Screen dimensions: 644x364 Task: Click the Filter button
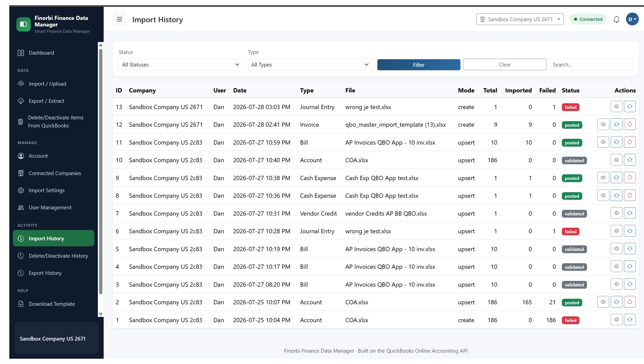[419, 65]
